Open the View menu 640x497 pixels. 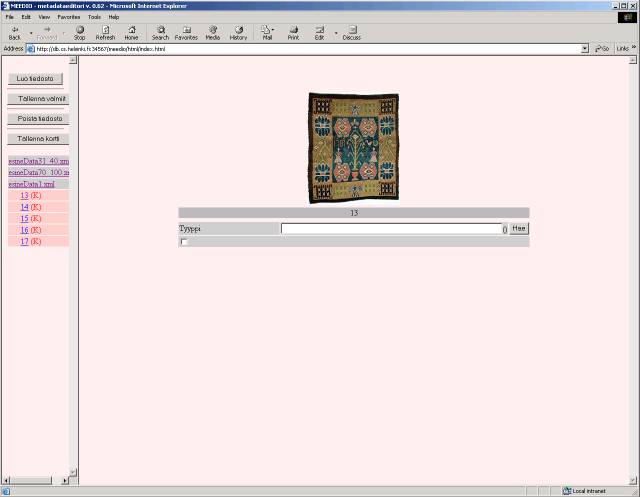(44, 17)
